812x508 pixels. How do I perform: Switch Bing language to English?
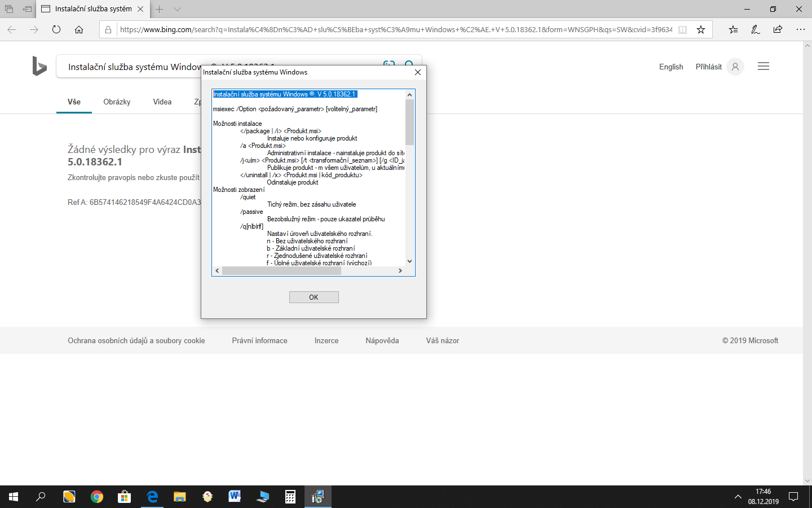click(671, 67)
